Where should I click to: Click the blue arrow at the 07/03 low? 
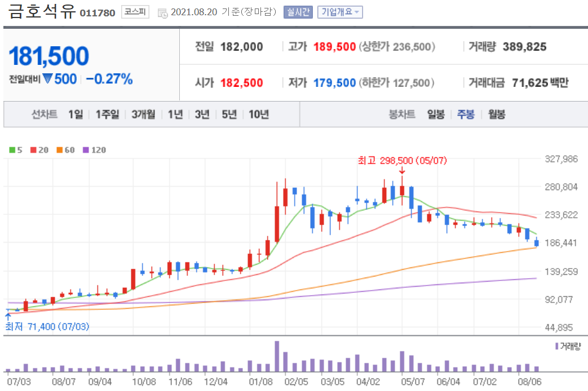point(8,317)
